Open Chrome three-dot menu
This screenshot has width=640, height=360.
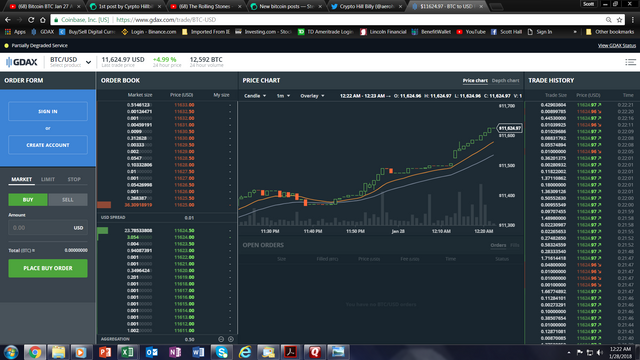[x=633, y=20]
